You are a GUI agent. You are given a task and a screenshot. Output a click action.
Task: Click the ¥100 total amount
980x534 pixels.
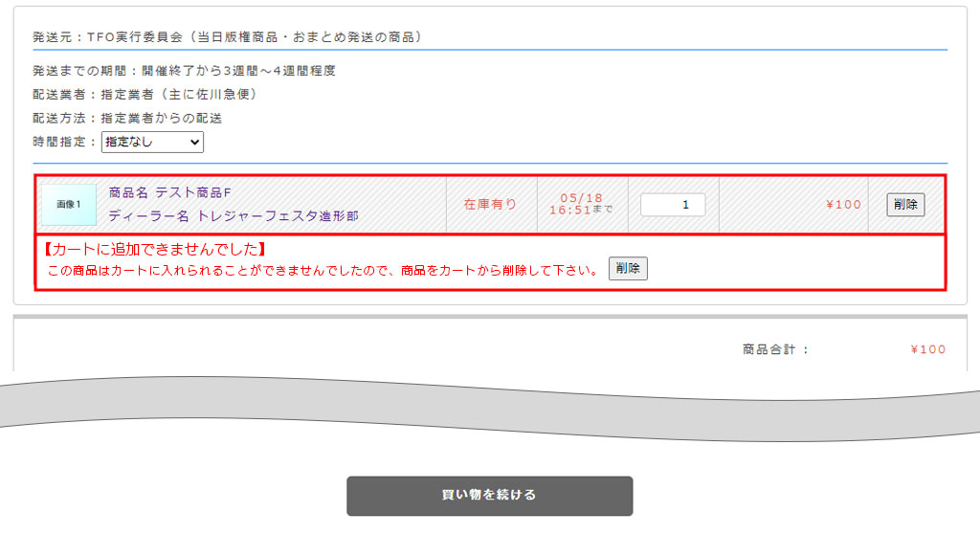pos(927,349)
